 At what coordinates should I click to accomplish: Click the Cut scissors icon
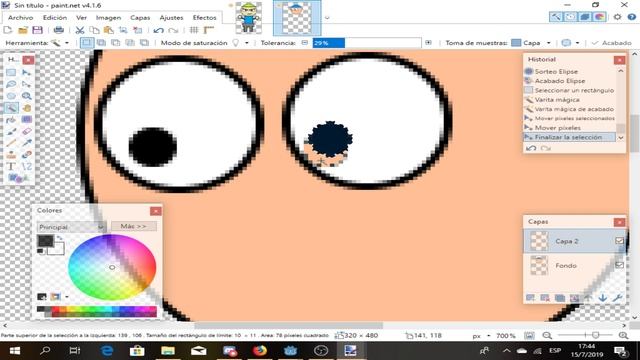point(80,30)
